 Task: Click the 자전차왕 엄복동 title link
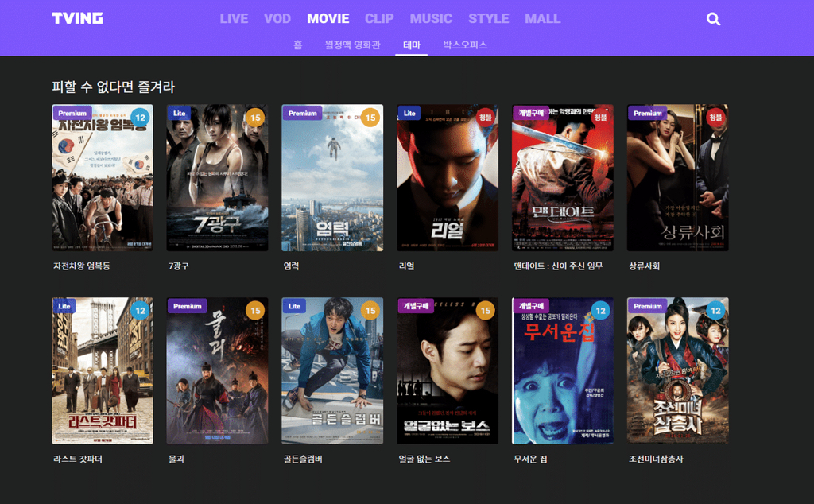tap(82, 266)
